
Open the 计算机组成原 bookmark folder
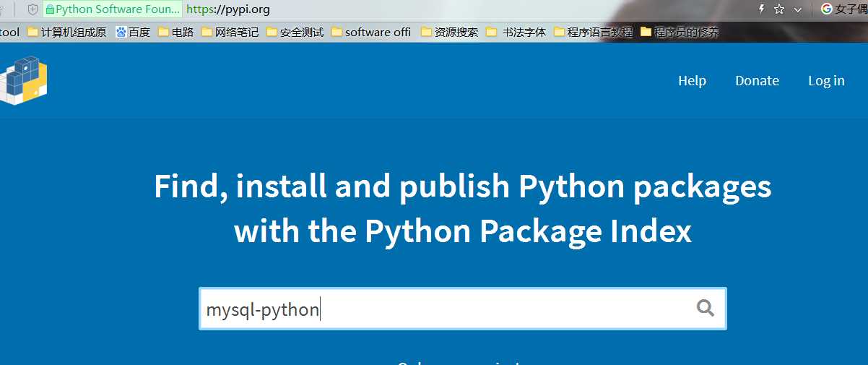[67, 32]
